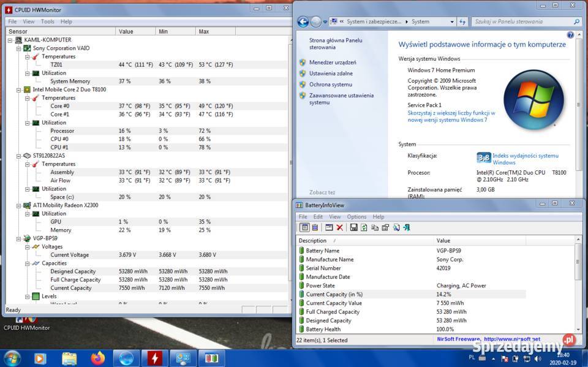Open the System address bar history dropdown

452,22
